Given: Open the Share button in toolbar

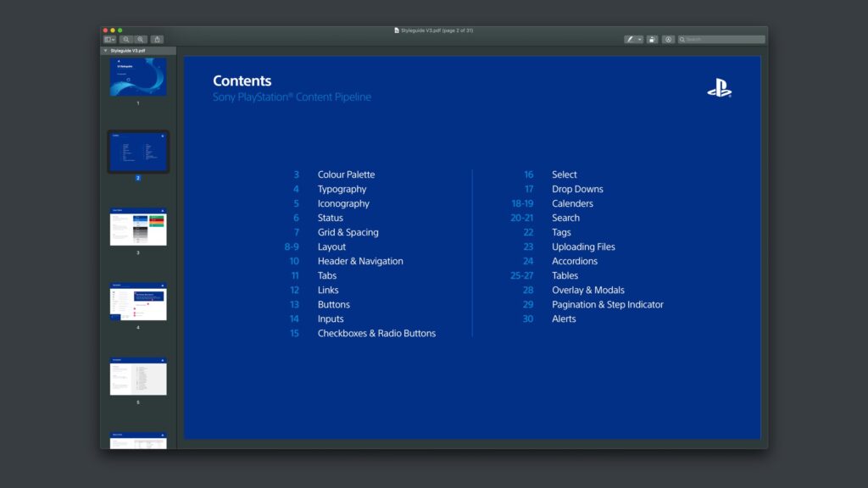Looking at the screenshot, I should click(157, 39).
